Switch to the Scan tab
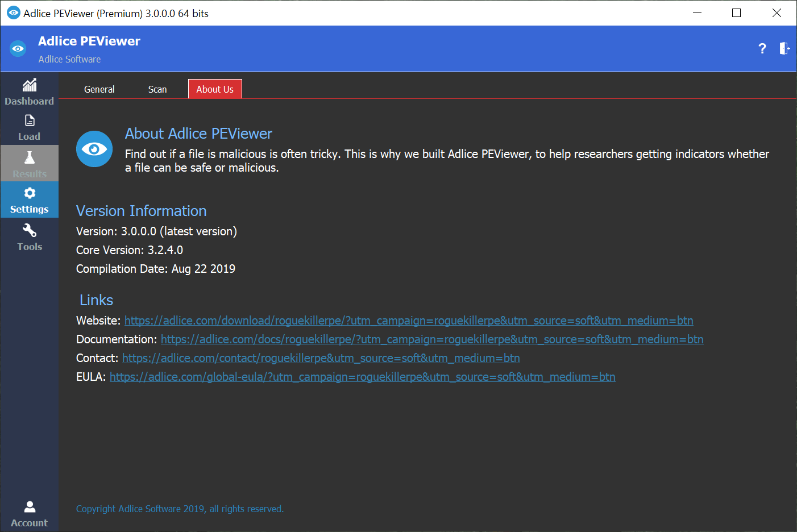This screenshot has width=797, height=532. pos(157,89)
